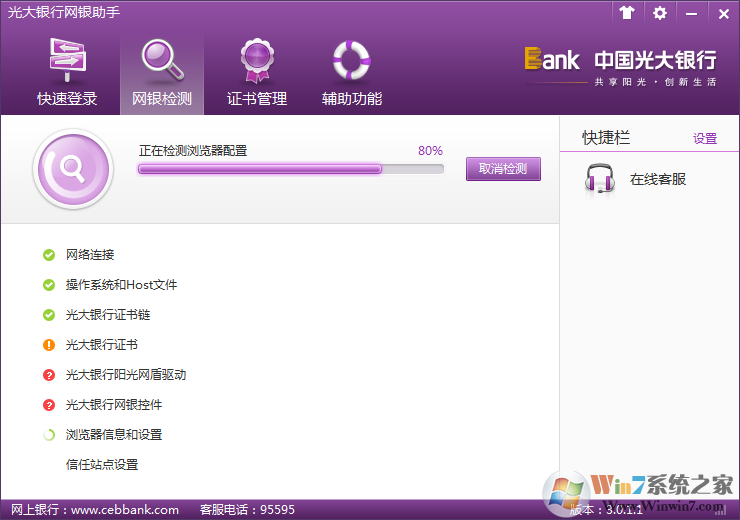Screen dimensions: 740x520
Task: Open the 在线客服 shortcut text
Action: 657,179
